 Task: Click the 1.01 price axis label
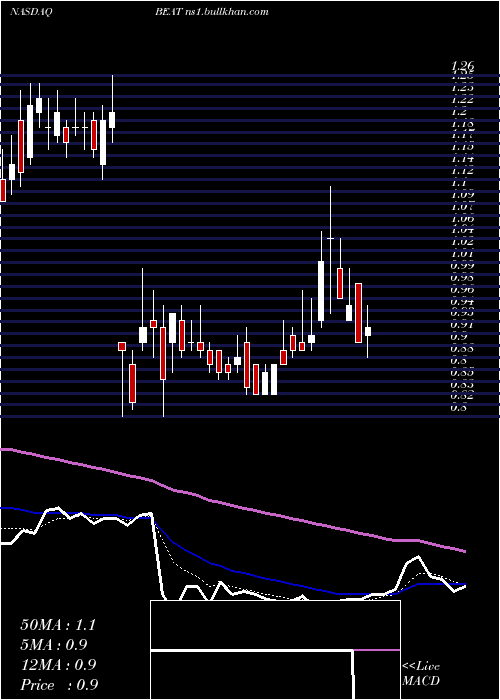pos(463,254)
